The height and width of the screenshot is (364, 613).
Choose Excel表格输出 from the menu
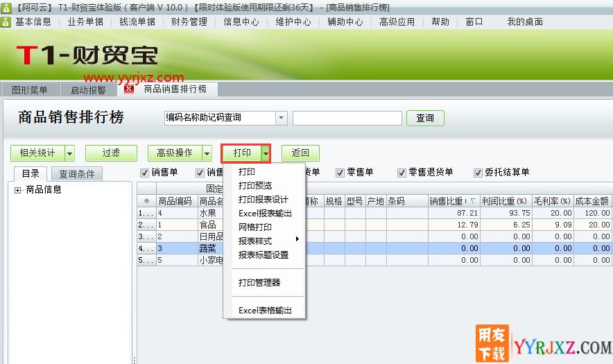click(265, 311)
